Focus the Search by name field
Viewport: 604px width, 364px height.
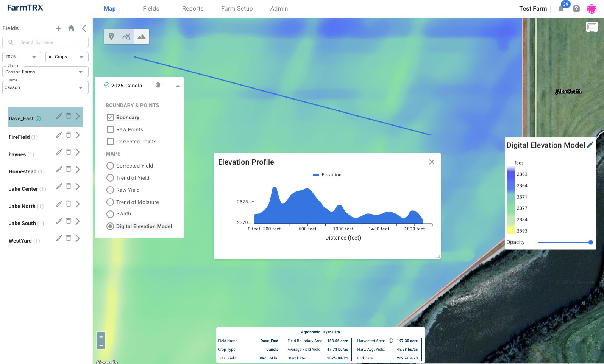[x=45, y=42]
